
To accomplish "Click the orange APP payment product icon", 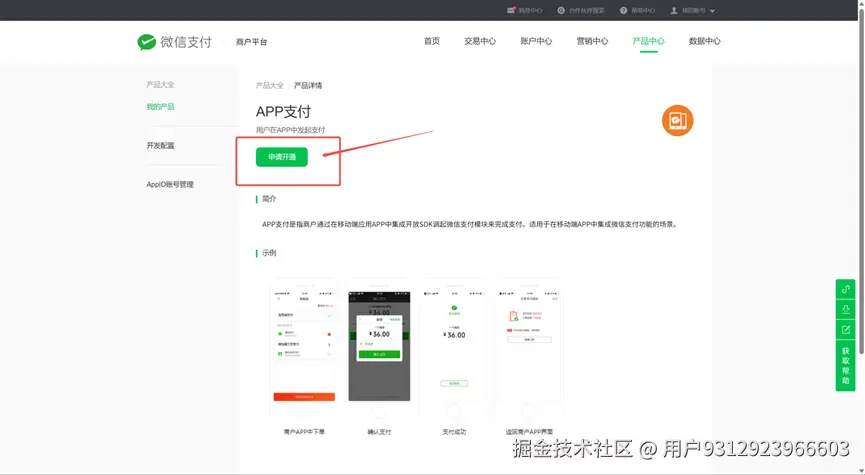I will (677, 120).
